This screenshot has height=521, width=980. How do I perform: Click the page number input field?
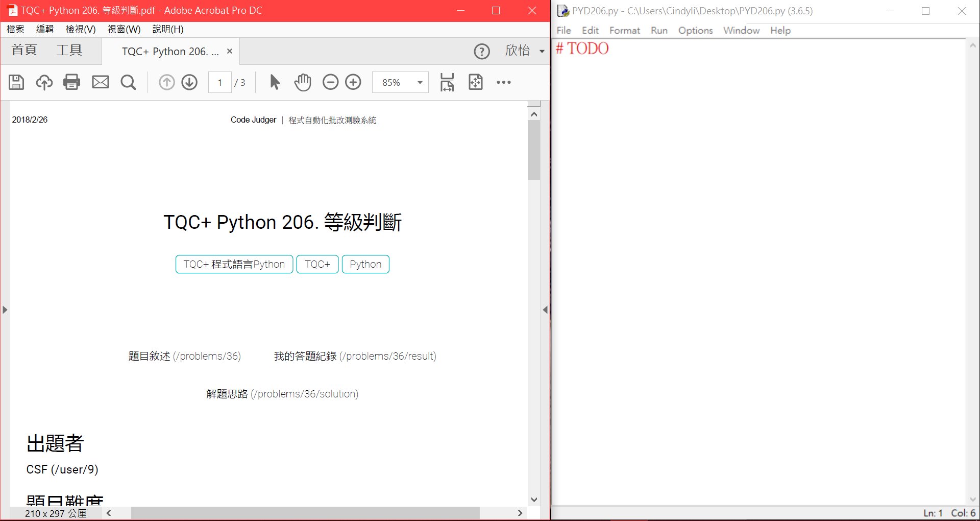[220, 82]
